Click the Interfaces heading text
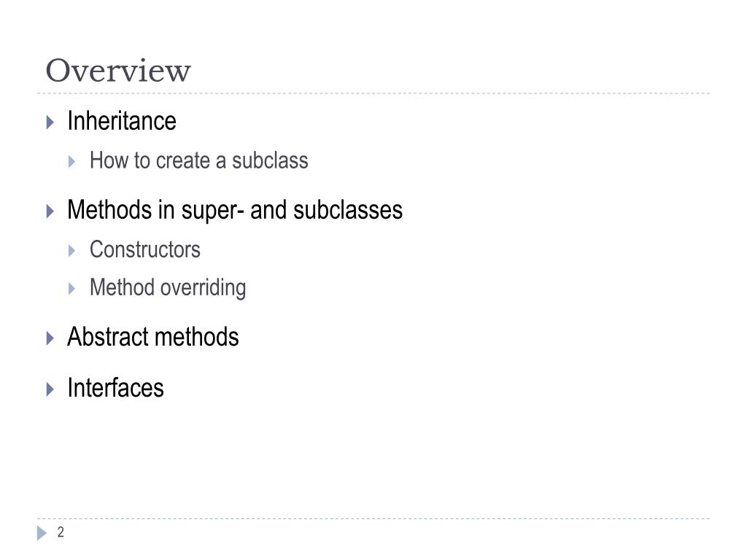Viewport: 747px width, 560px height. pyautogui.click(x=116, y=388)
